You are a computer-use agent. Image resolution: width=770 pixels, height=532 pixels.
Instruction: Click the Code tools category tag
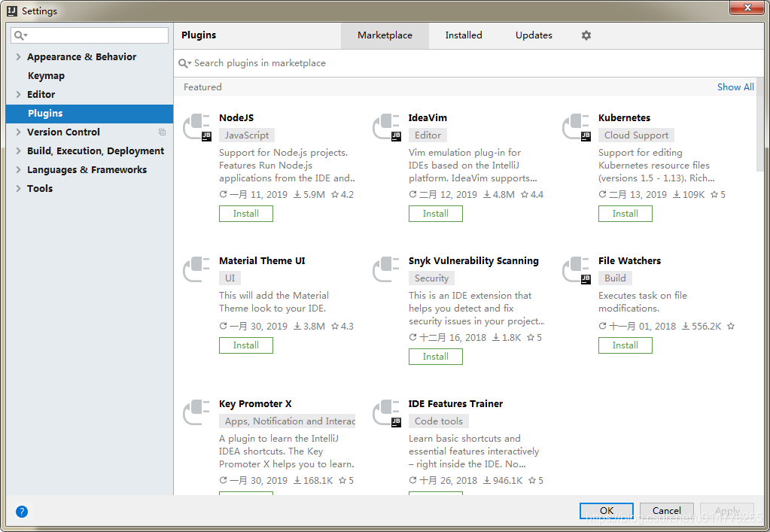click(439, 421)
